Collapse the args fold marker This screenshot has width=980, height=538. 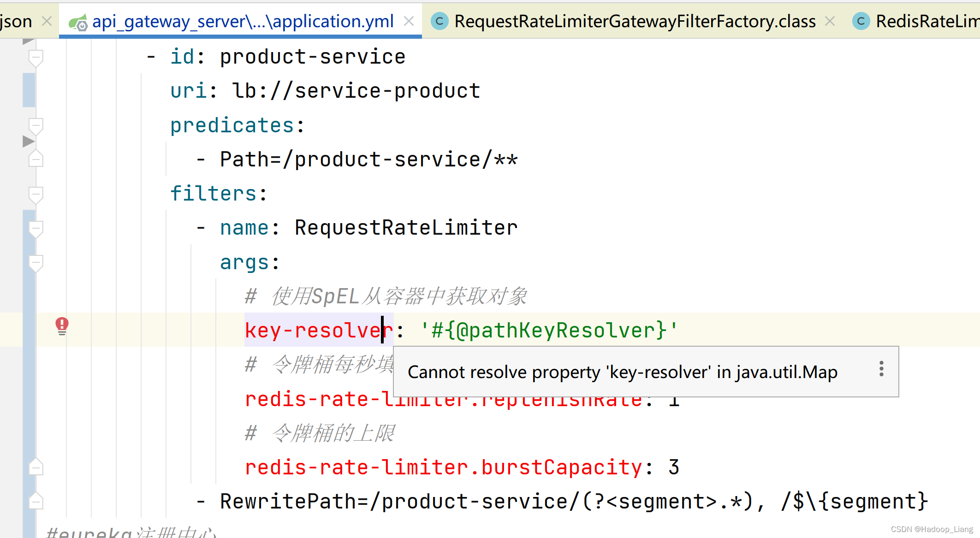(x=36, y=263)
